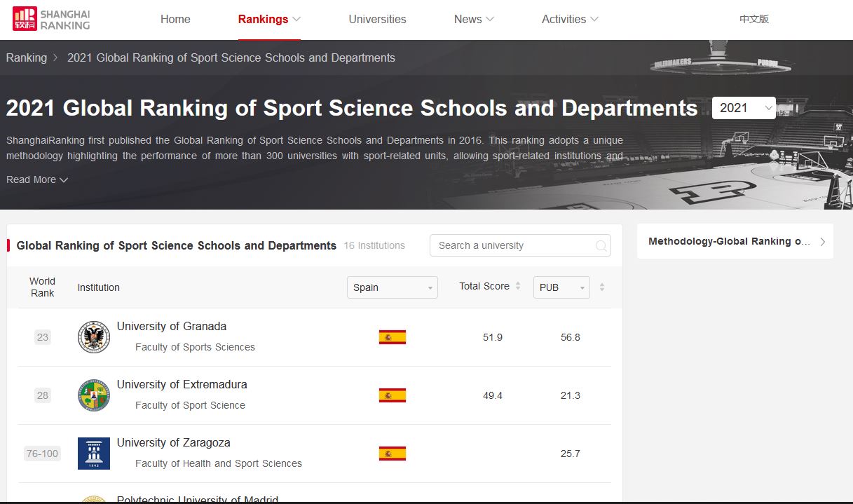Image resolution: width=853 pixels, height=504 pixels.
Task: Click the search magnifier icon
Action: tap(601, 246)
